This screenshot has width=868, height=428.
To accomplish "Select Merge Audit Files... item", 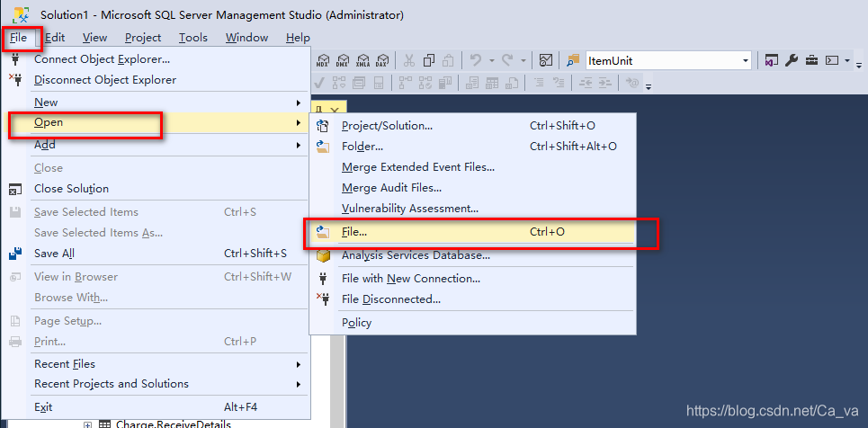I will (472, 188).
